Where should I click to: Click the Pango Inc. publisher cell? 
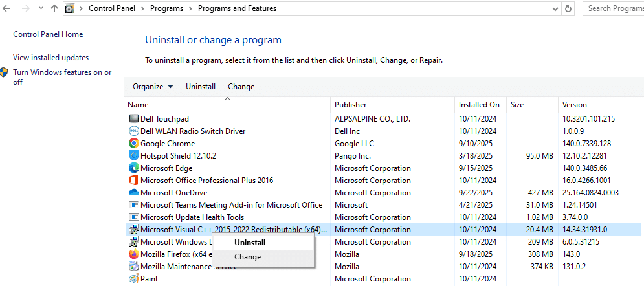(x=353, y=156)
